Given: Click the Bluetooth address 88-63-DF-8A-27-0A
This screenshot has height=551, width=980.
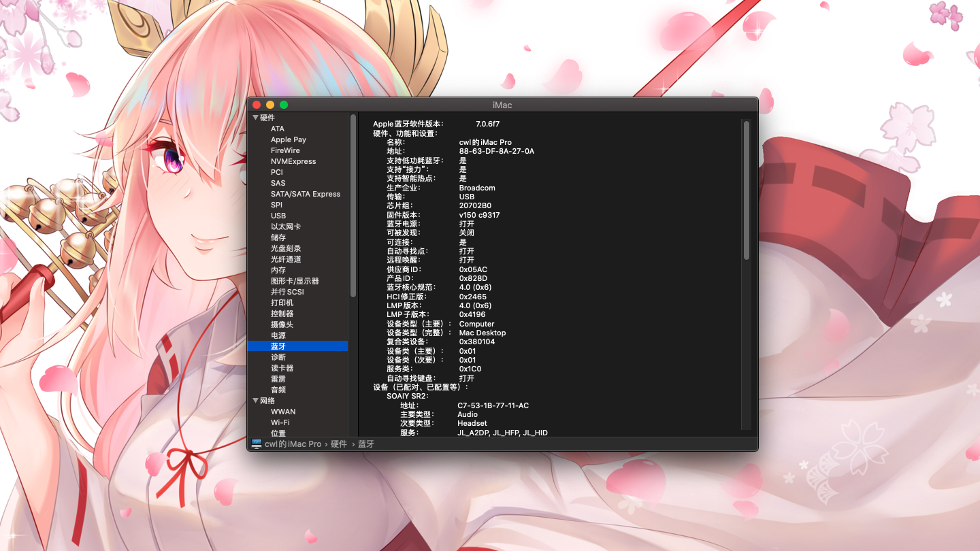Looking at the screenshot, I should [497, 151].
